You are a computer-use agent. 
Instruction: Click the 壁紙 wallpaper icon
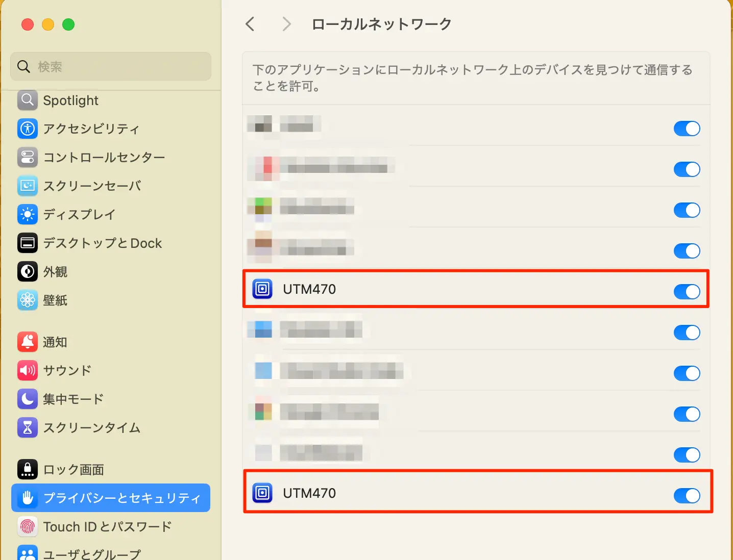click(x=28, y=300)
